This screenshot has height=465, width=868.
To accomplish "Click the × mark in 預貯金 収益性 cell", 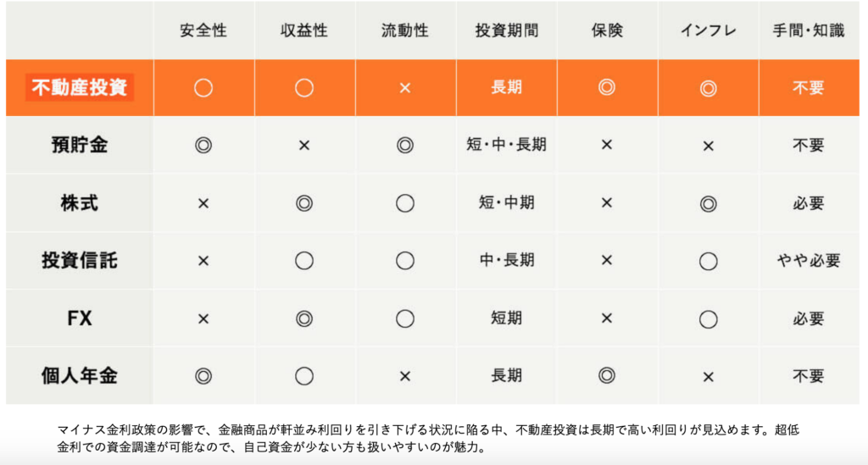I will (304, 146).
